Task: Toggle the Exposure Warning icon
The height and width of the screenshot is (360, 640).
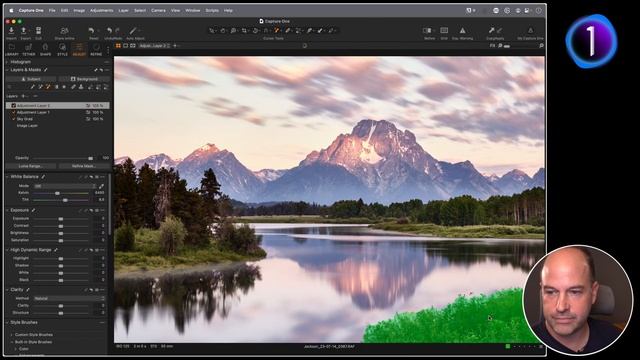Action: [462, 31]
